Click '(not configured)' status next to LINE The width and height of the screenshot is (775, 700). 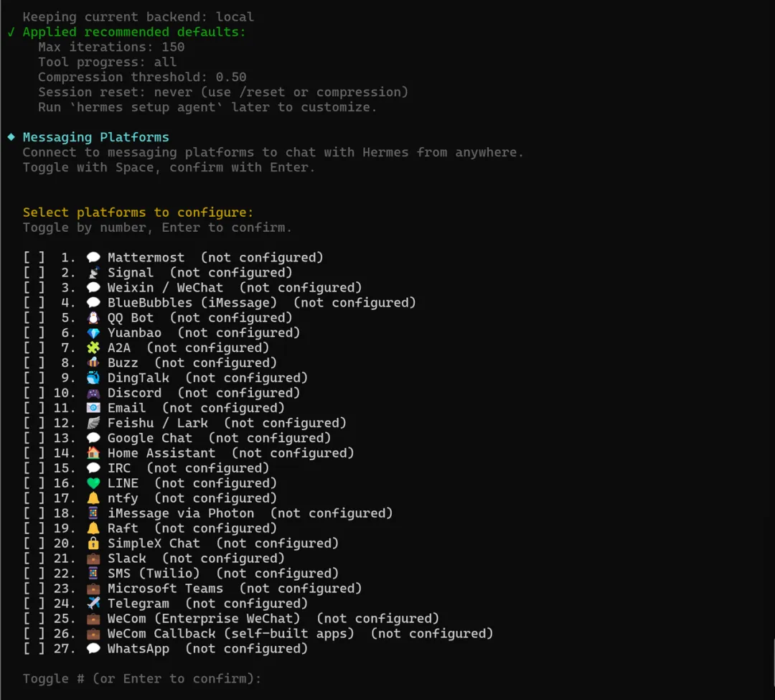click(215, 483)
